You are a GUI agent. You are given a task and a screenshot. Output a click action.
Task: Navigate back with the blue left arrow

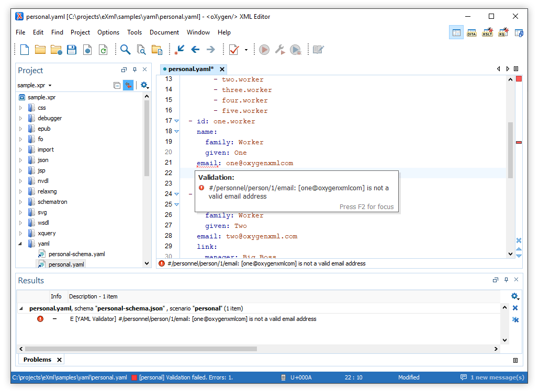(195, 50)
